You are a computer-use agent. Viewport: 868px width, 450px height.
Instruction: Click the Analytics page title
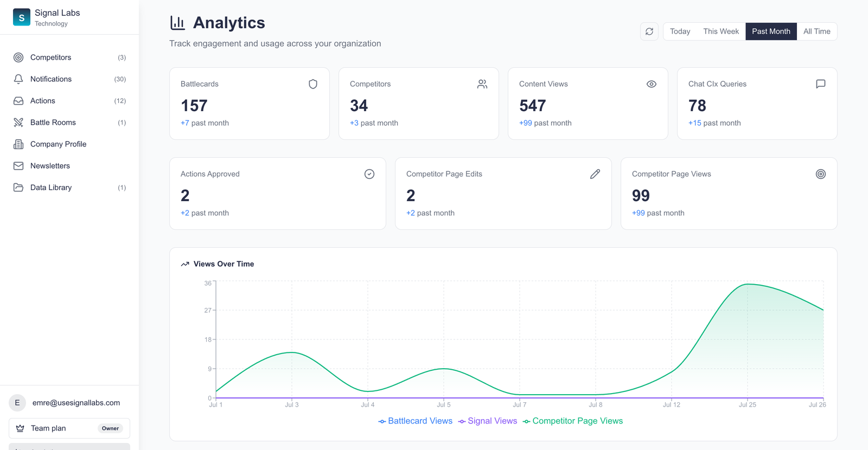click(229, 23)
